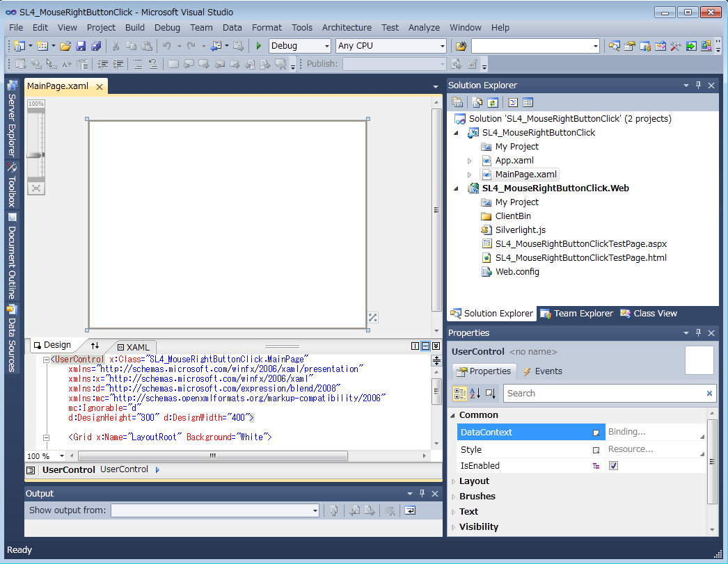Swap Design and XAML panes

(95, 346)
